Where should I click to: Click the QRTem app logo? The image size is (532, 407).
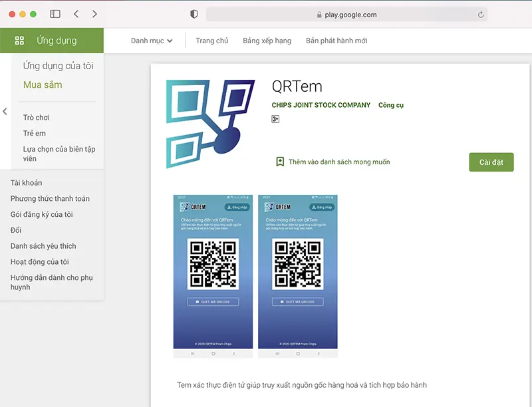(210, 124)
